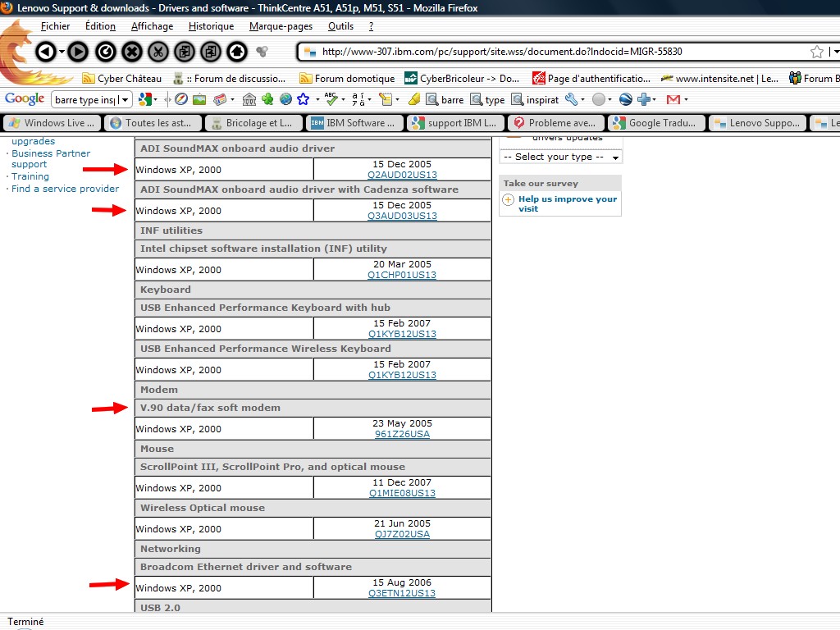Open the Gmail envelope icon

pos(673,99)
